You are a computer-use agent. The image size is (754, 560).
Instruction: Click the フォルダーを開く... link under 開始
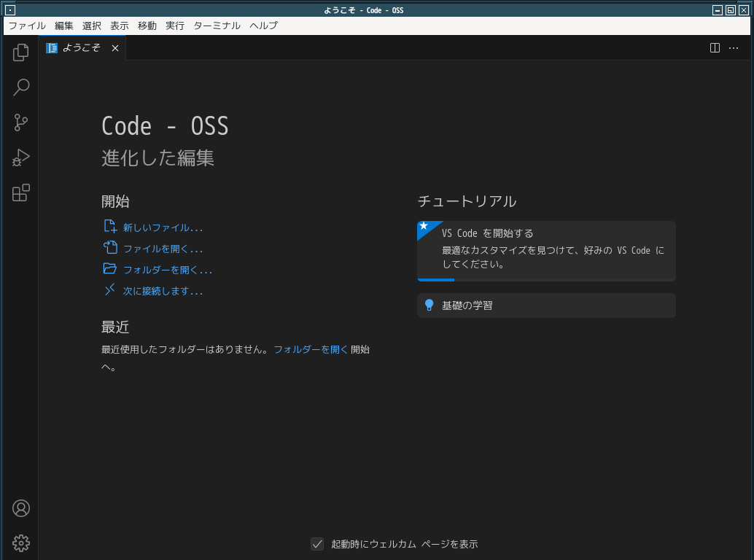(x=168, y=270)
